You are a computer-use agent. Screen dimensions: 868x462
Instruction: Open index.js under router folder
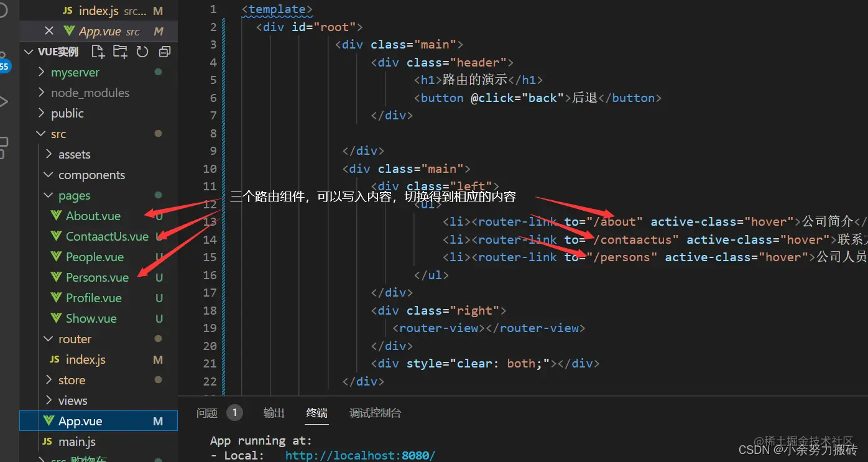pyautogui.click(x=86, y=359)
